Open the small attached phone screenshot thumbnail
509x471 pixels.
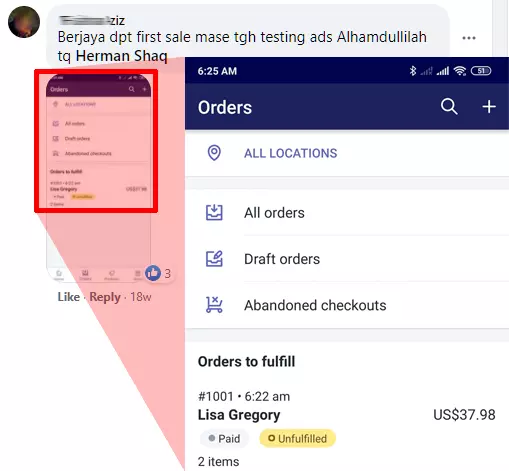point(99,177)
